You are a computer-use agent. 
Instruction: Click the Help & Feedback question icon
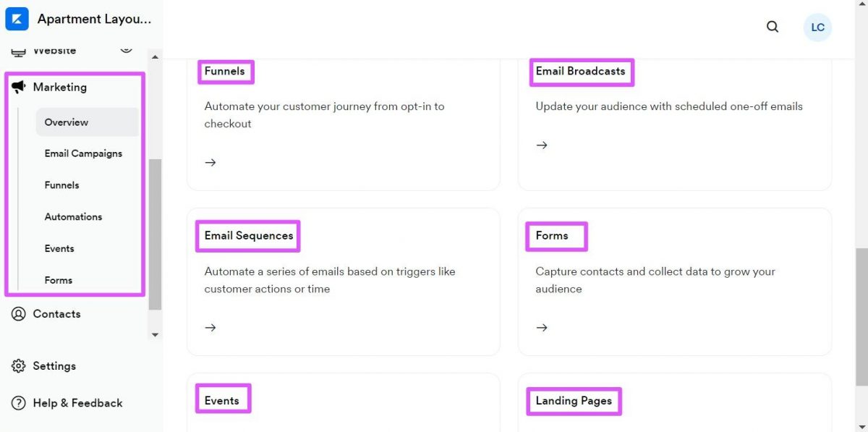18,403
